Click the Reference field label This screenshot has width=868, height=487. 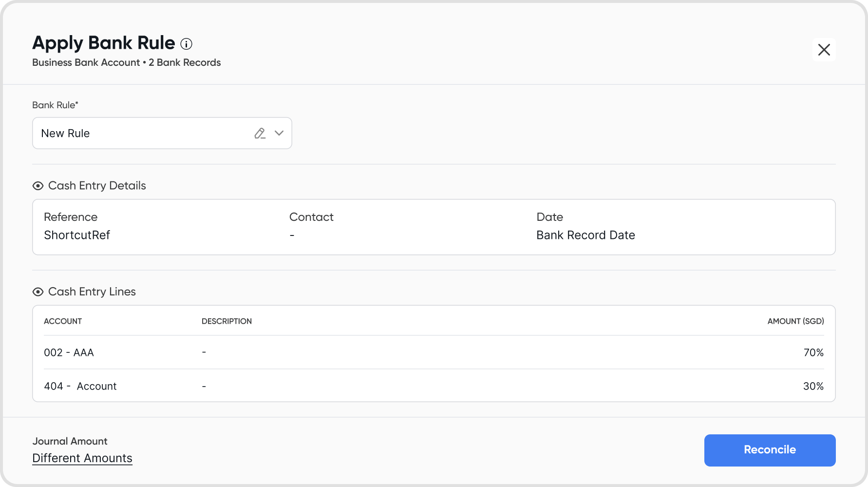point(71,217)
